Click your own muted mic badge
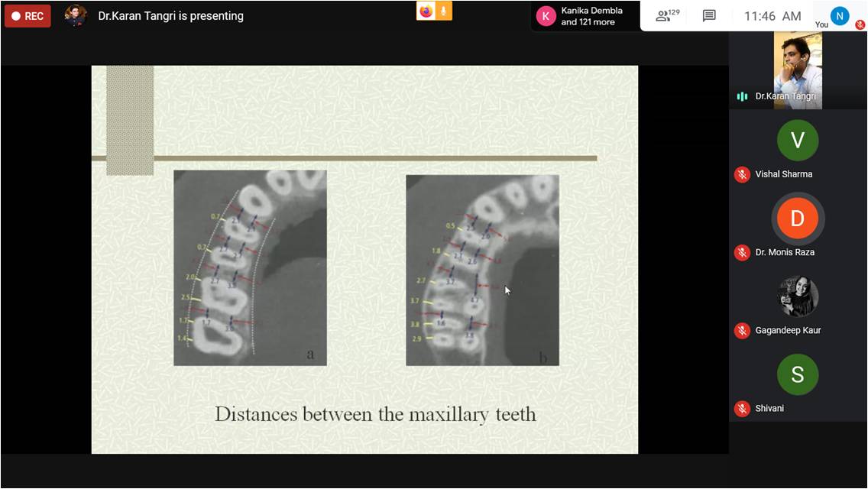The image size is (868, 489). (x=860, y=24)
